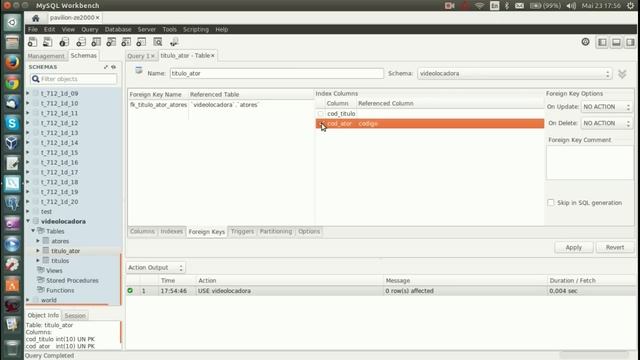Open the Query menu
This screenshot has width=640, height=360.
pyautogui.click(x=89, y=29)
